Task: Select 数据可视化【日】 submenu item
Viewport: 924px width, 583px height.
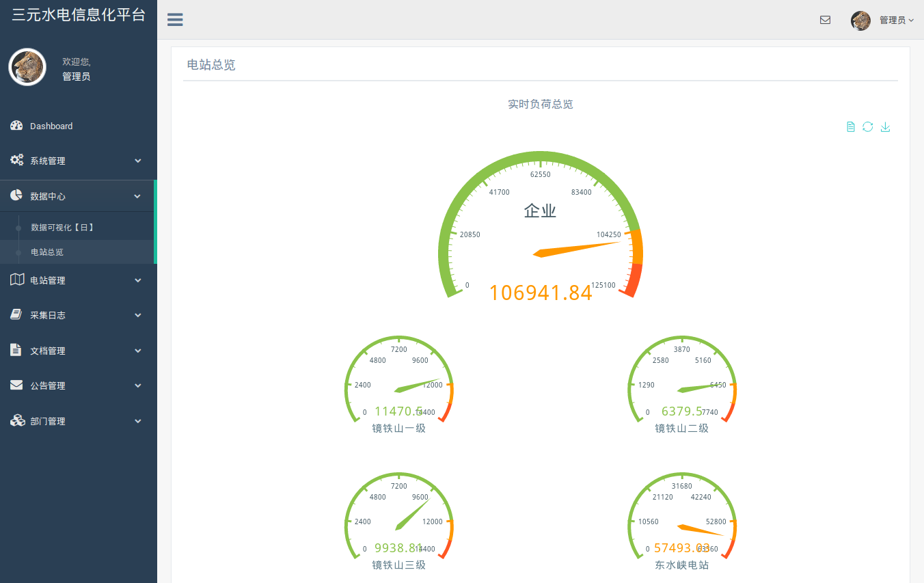Action: pos(62,228)
